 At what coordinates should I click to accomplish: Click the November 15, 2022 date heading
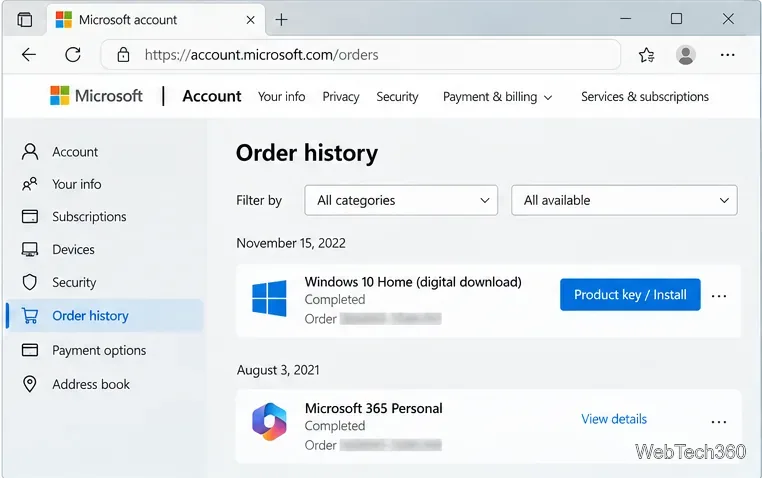(x=291, y=243)
